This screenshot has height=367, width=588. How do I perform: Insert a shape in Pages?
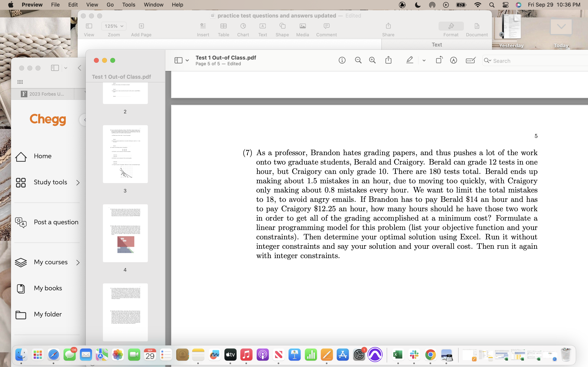pos(282,29)
